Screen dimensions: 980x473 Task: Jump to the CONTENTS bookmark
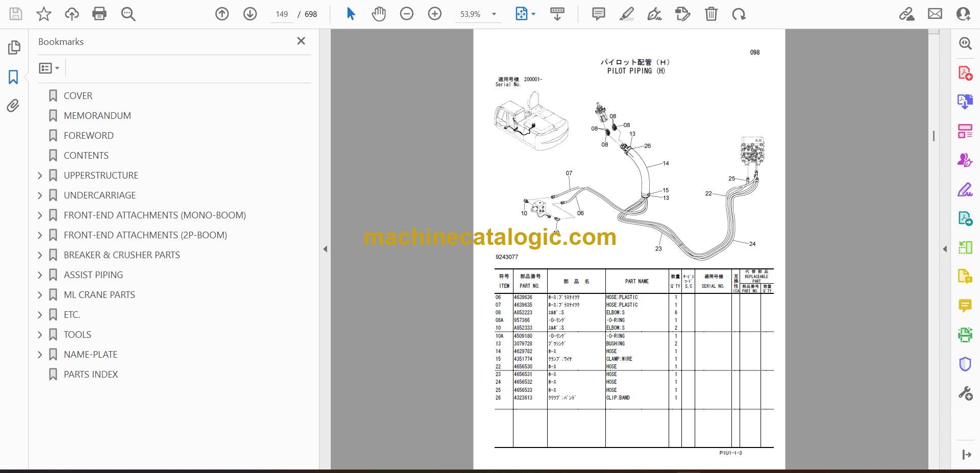86,156
